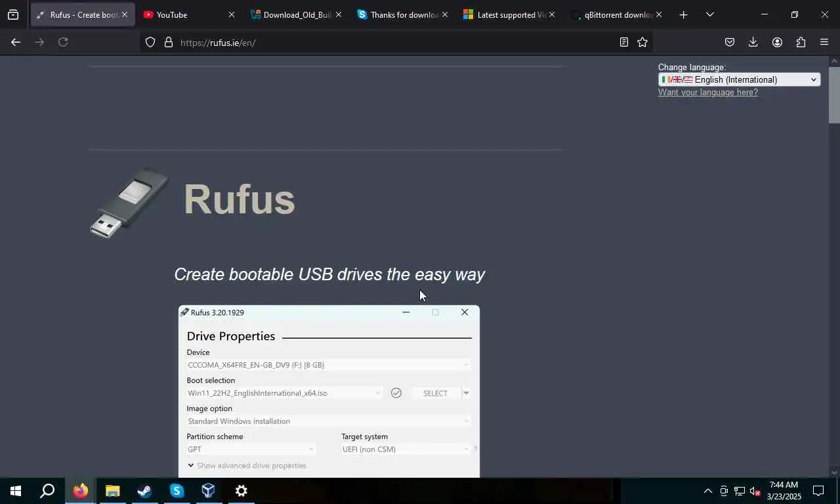Open Skype from the taskbar
Viewport: 840px width, 504px height.
tap(177, 491)
